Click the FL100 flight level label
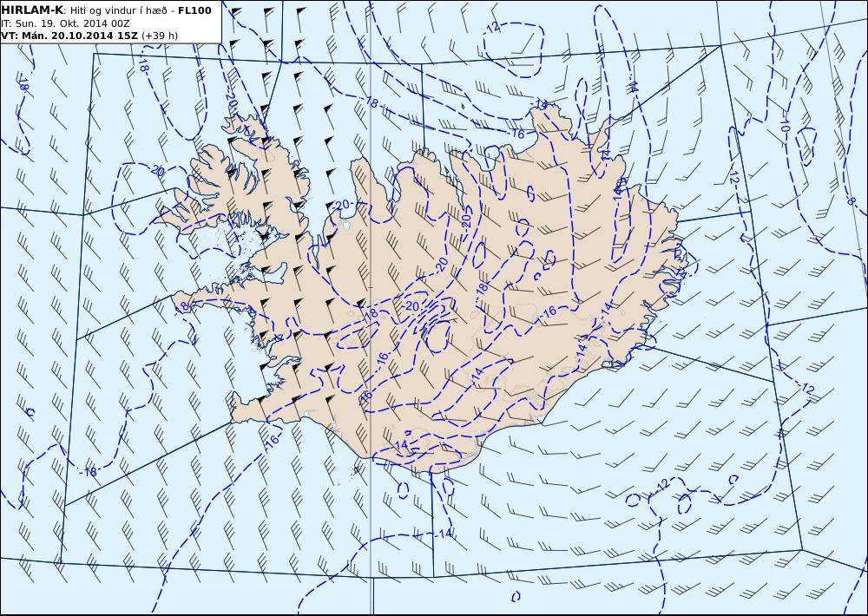The image size is (868, 616). coord(194,10)
